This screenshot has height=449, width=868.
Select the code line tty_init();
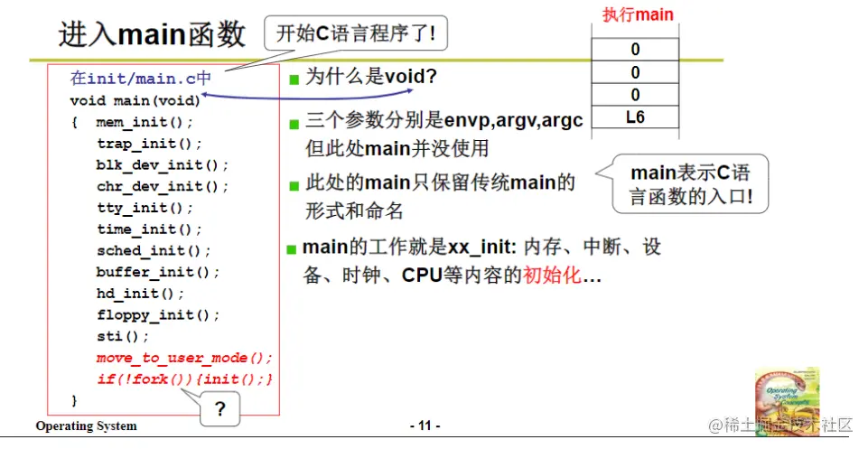tap(145, 208)
